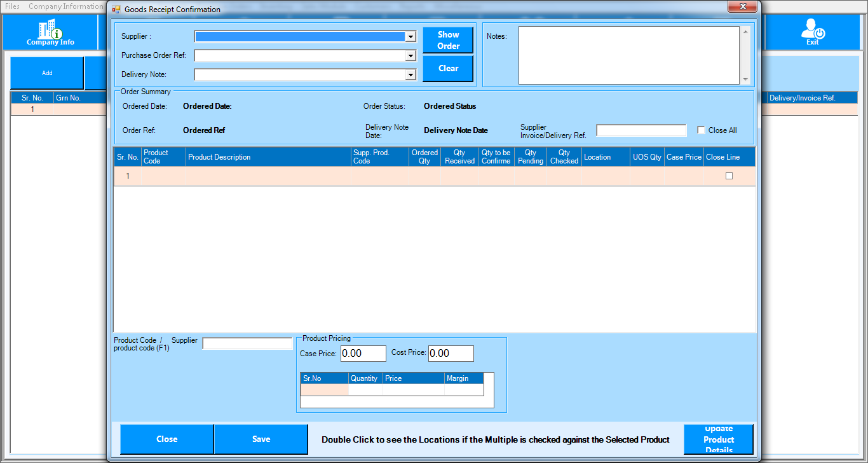The height and width of the screenshot is (463, 868).
Task: Click the Company Info building icon
Action: click(50, 29)
